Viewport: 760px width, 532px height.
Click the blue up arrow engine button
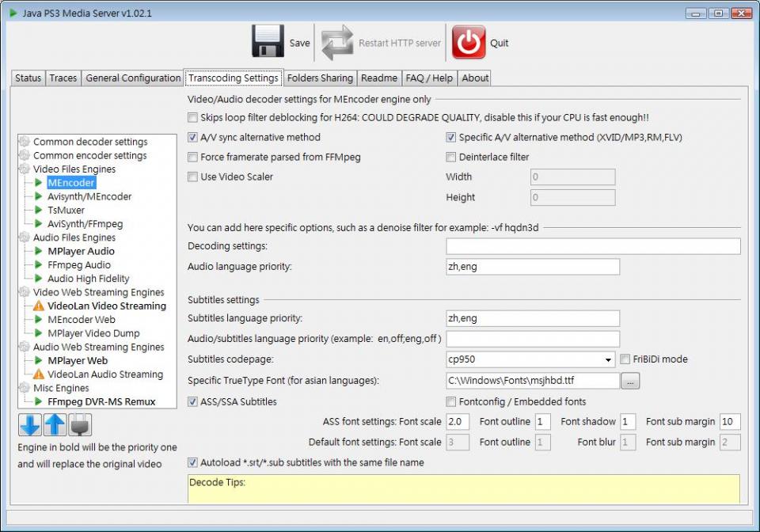click(55, 425)
